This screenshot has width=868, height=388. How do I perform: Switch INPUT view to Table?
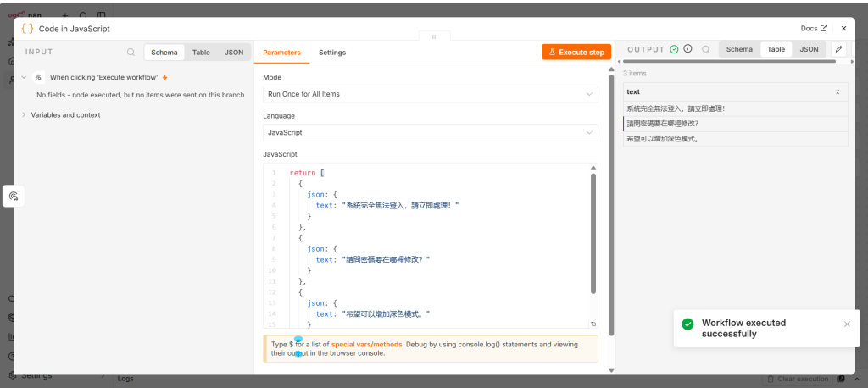point(201,53)
